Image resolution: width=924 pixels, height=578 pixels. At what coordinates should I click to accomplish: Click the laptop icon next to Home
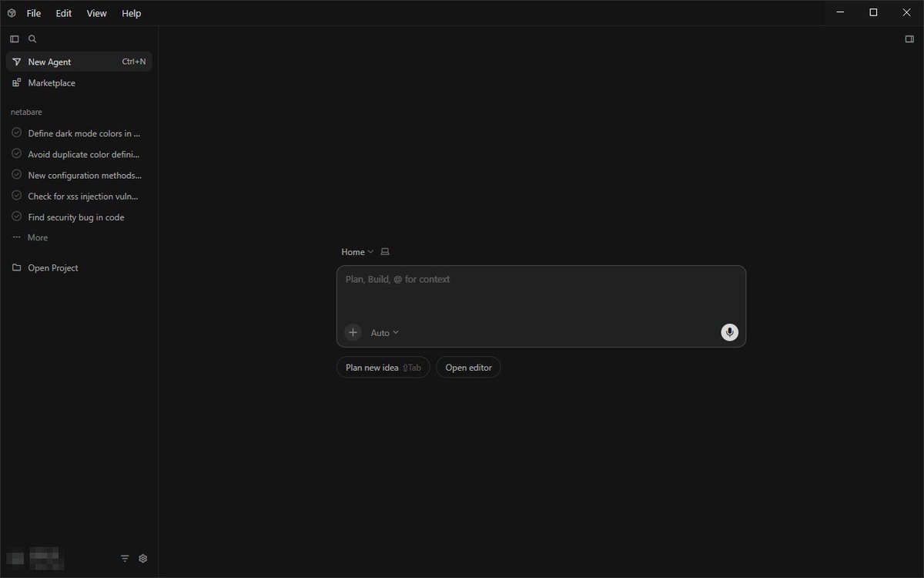click(x=386, y=252)
